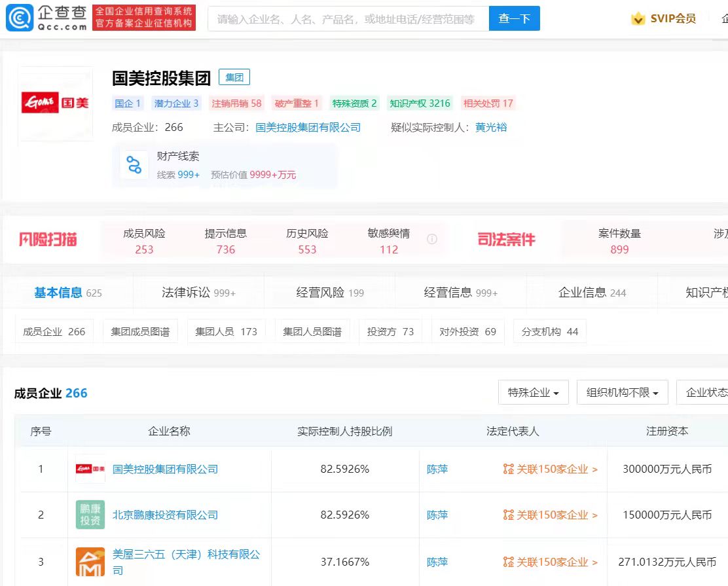Viewport: 728px width, 586px height.
Task: Click the 实际控制人持股比例 column header
Action: point(345,431)
